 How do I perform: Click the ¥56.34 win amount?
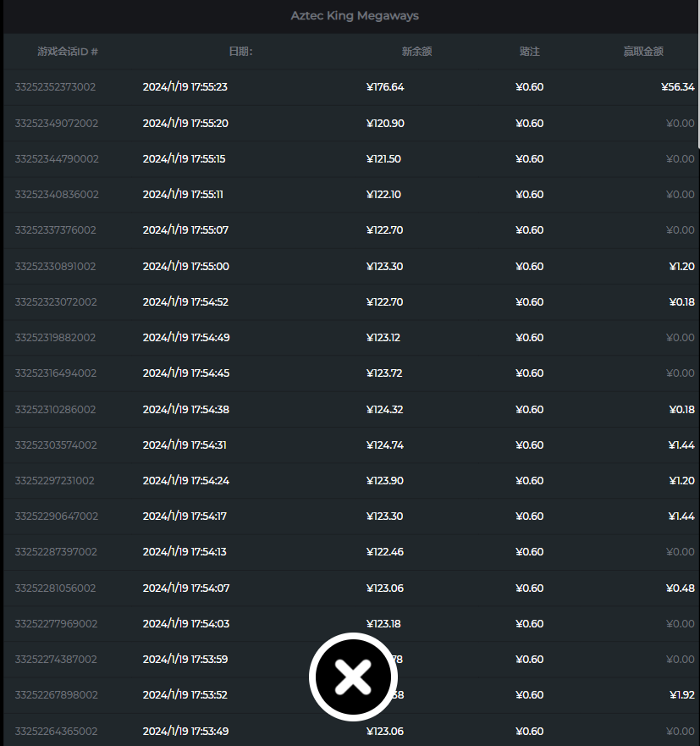[678, 87]
